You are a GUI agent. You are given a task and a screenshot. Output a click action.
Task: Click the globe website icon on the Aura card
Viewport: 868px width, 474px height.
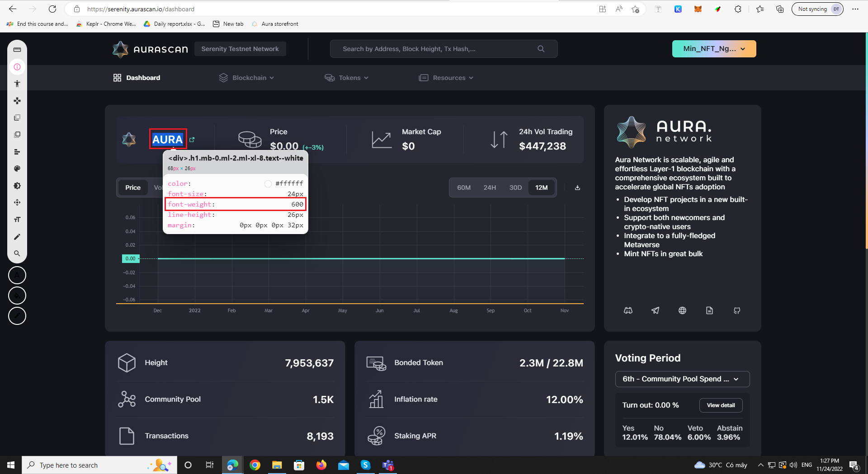(682, 310)
